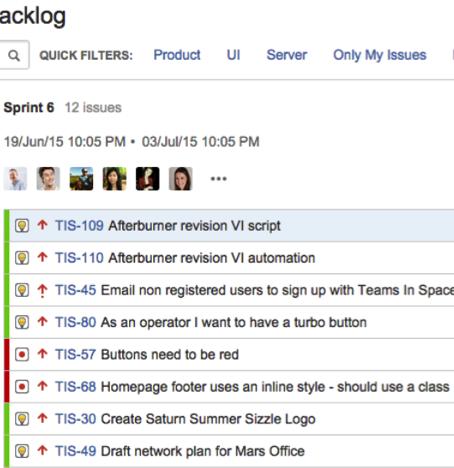Toggle the Server quick filter
This screenshot has width=454, height=468.
pos(287,55)
